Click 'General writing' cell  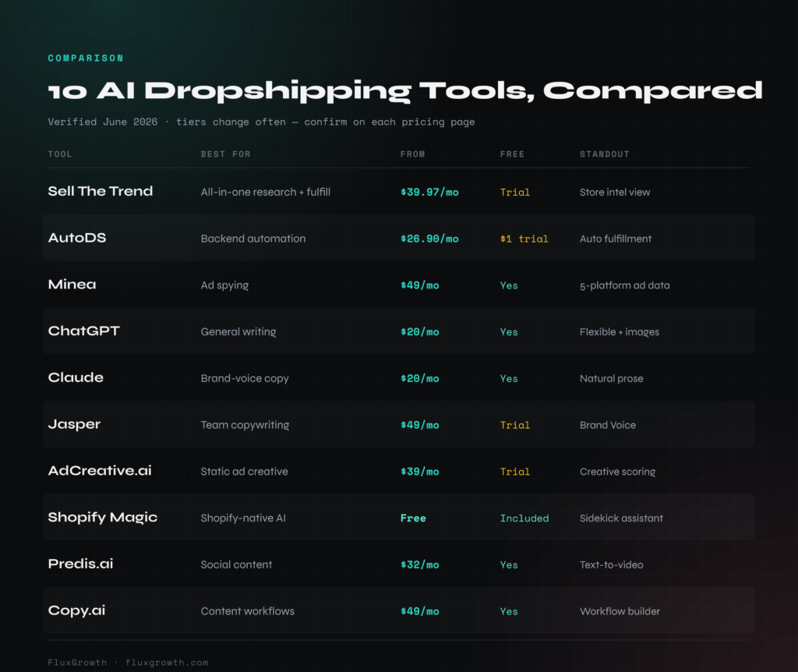238,332
